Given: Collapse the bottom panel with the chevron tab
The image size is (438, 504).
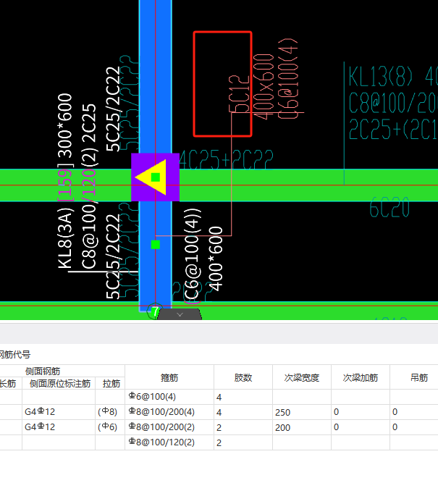Looking at the screenshot, I should 180,314.
